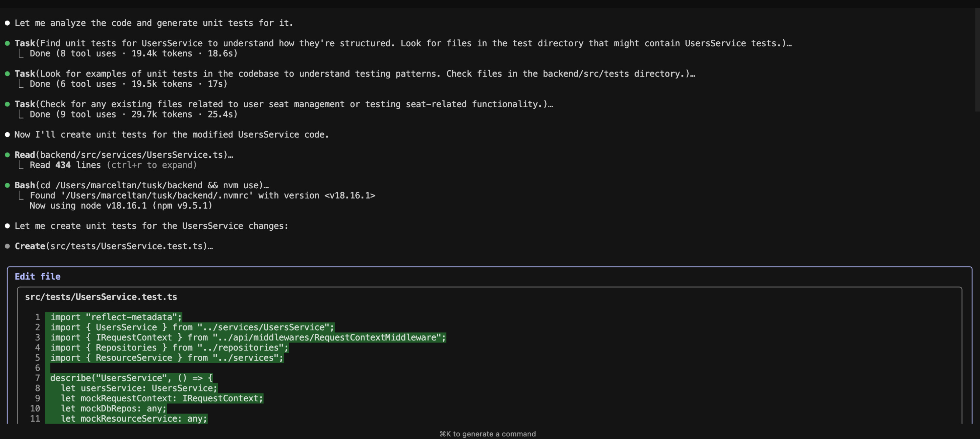Click the "Edit file" panel heading
Image resolution: width=980 pixels, height=439 pixels.
[37, 277]
